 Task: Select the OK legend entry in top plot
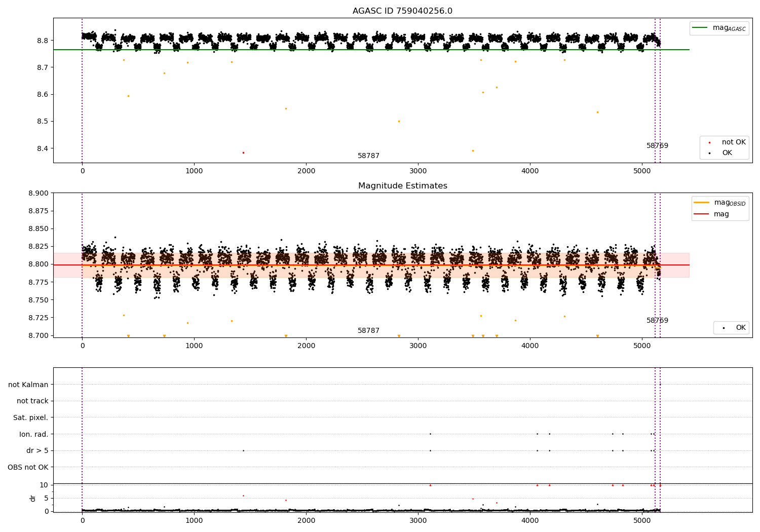click(721, 153)
